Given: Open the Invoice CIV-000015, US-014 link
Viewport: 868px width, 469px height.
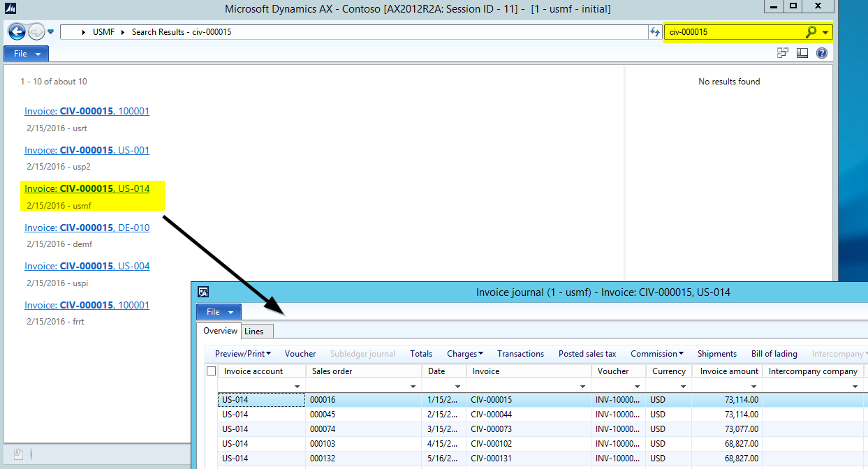Looking at the screenshot, I should click(x=87, y=188).
